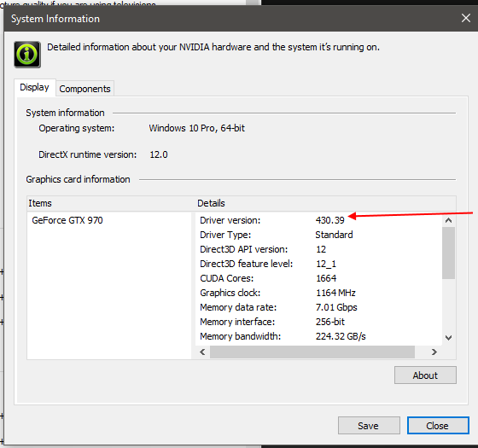
Task: Click the vertical scrollbar down arrow
Action: coord(448,338)
